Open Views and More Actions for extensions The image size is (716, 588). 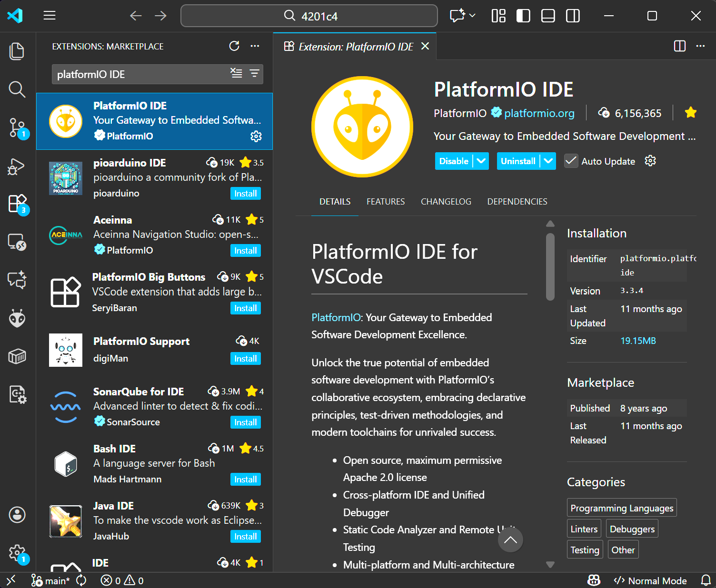[x=255, y=46]
